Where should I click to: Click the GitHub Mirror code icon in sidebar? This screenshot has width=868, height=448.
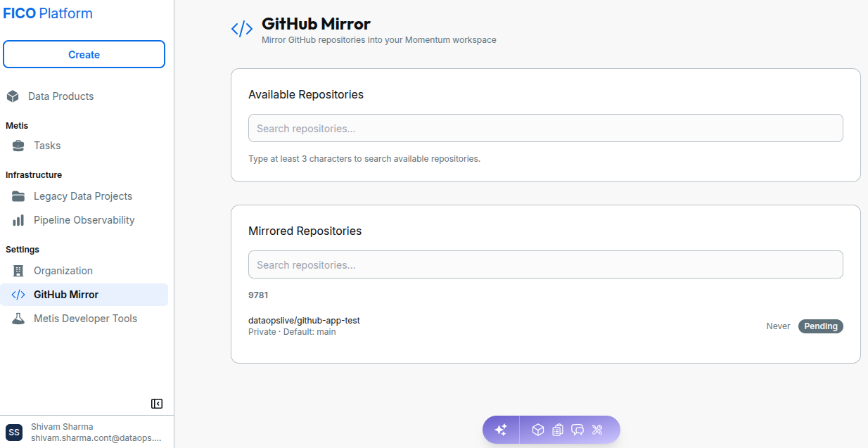pos(18,295)
